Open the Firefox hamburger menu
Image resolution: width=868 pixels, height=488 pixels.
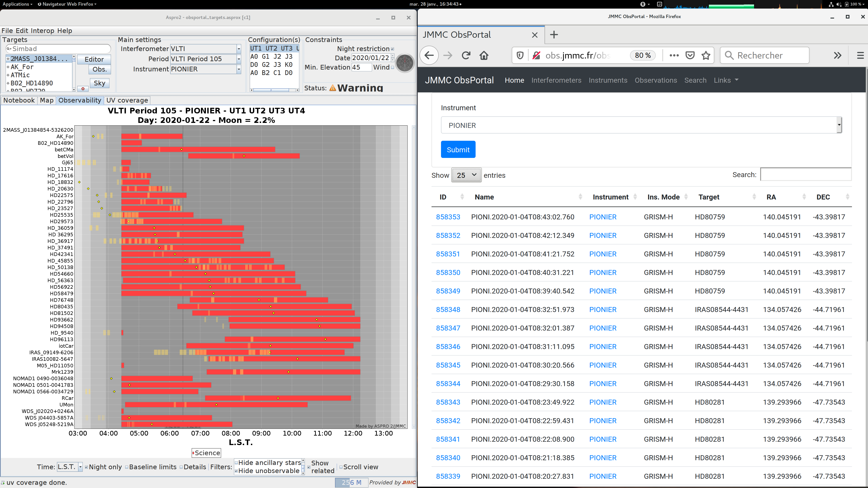point(860,55)
